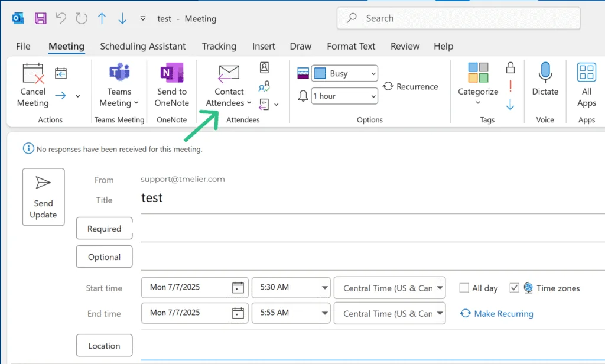Redo the last action
Viewport: 605px width, 364px height.
[82, 18]
